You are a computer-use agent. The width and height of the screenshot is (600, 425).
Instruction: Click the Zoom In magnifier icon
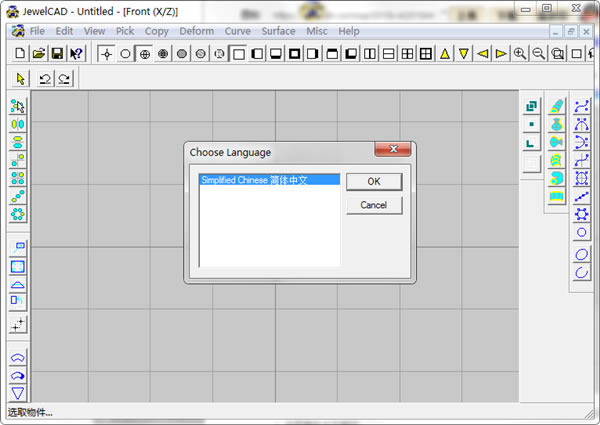pos(520,53)
